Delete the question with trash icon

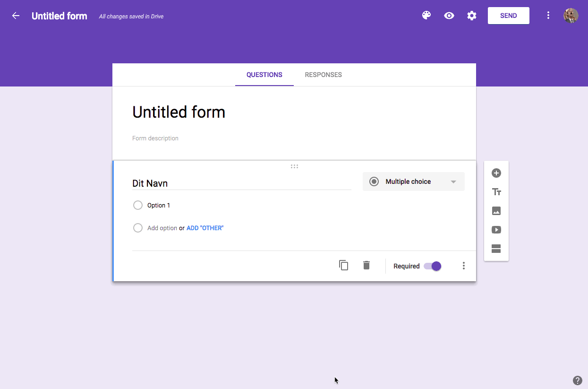click(x=366, y=266)
